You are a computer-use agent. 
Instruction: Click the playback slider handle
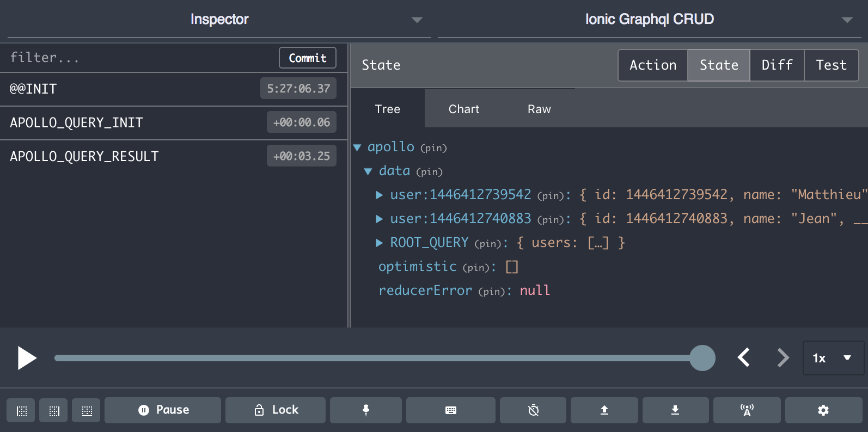click(x=702, y=358)
